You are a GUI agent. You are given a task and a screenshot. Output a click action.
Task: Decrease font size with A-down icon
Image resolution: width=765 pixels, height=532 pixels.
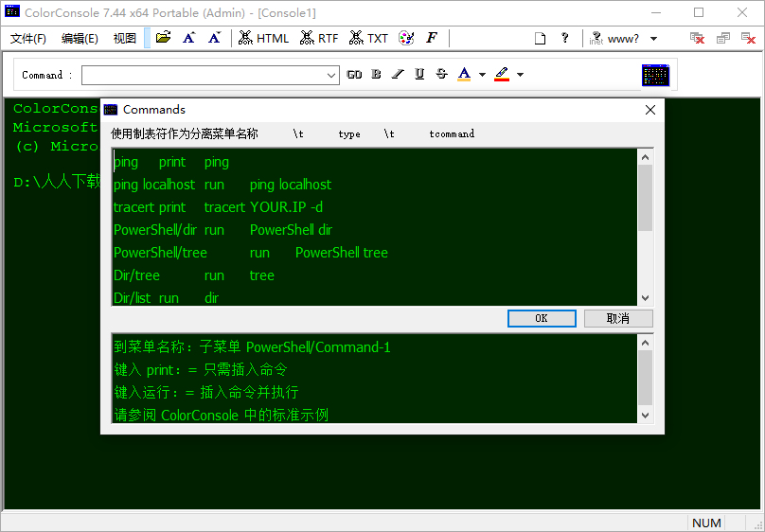(x=214, y=38)
